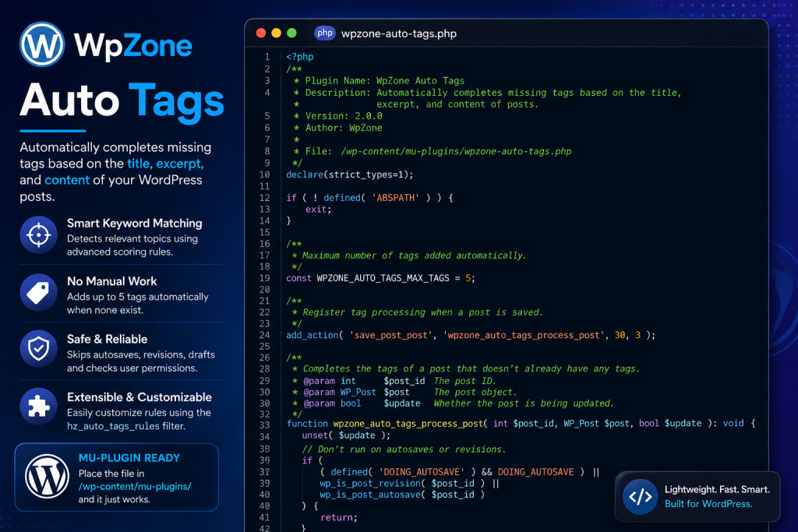Click the red close window dot

pyautogui.click(x=261, y=33)
